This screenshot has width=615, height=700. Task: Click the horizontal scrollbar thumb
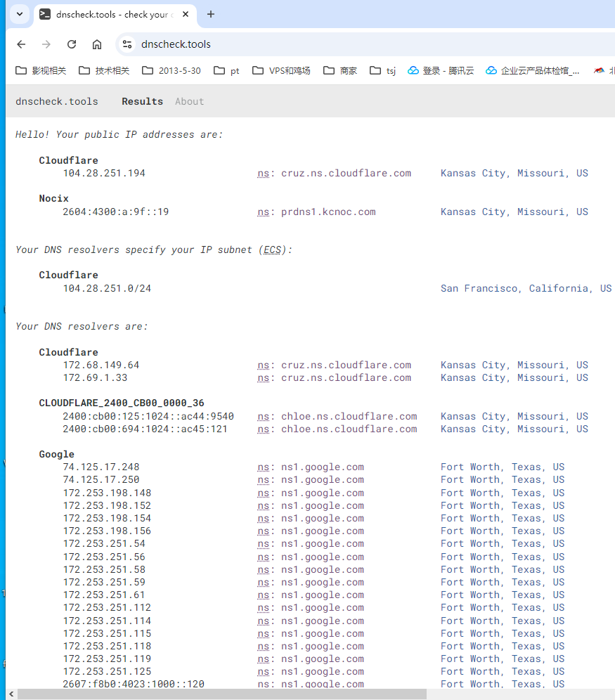(x=222, y=694)
